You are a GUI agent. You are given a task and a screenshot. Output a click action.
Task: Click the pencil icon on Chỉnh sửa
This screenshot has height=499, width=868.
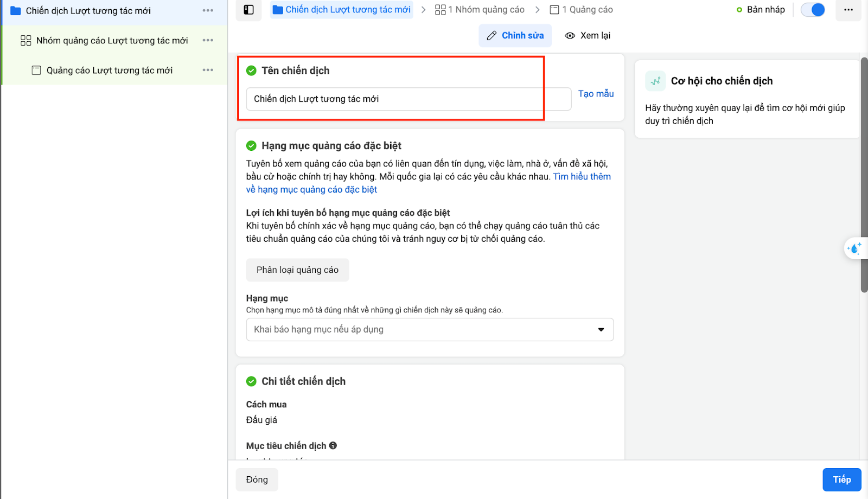pos(492,36)
